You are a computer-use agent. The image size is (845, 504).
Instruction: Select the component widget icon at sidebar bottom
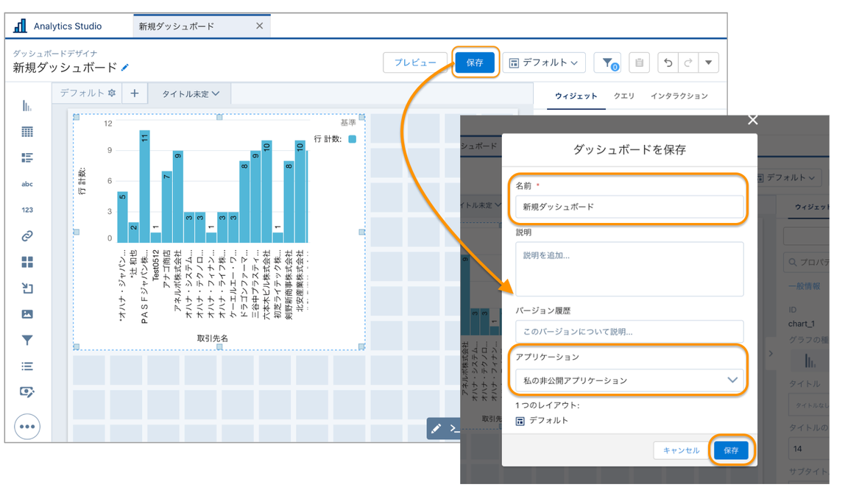pyautogui.click(x=27, y=391)
